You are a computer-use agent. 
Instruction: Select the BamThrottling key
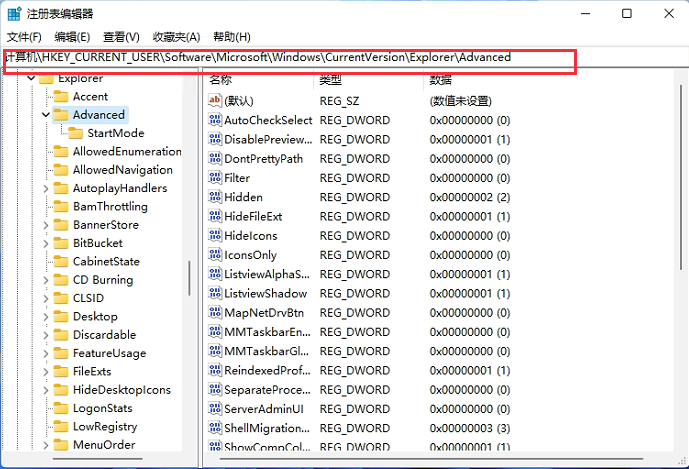[110, 207]
